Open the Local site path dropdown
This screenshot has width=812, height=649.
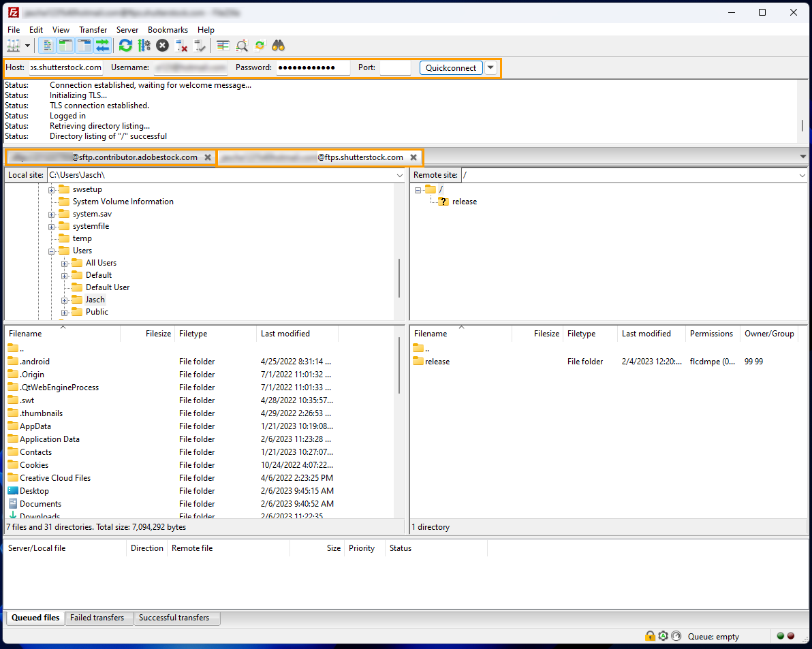pyautogui.click(x=399, y=176)
